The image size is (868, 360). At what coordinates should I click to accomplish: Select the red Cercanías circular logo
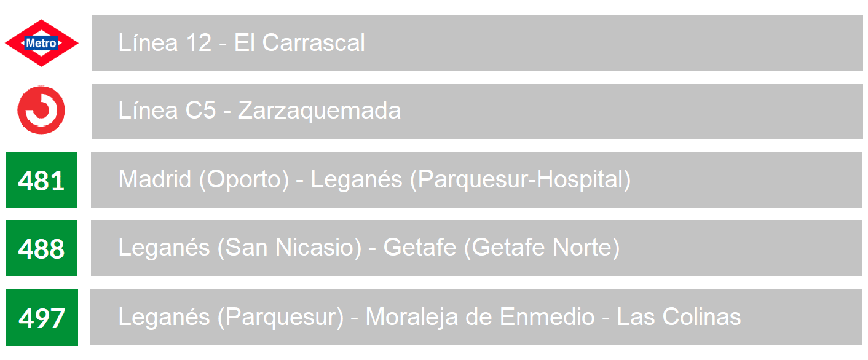coord(41,111)
